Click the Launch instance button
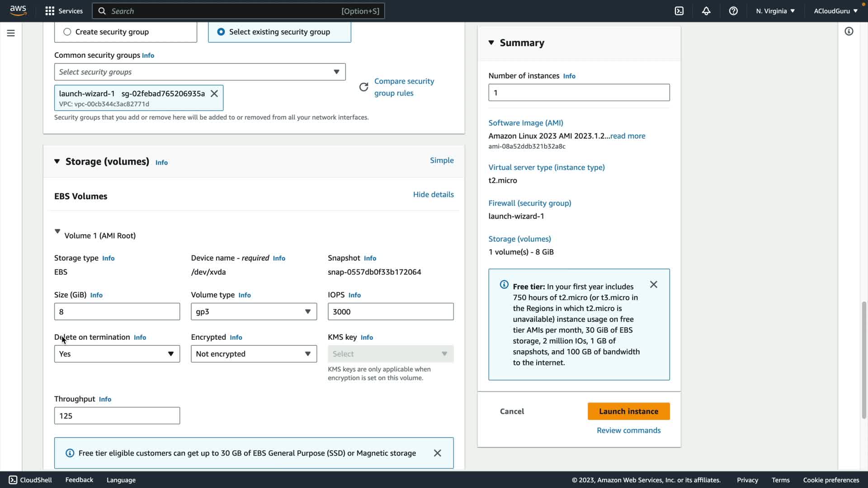 tap(628, 411)
